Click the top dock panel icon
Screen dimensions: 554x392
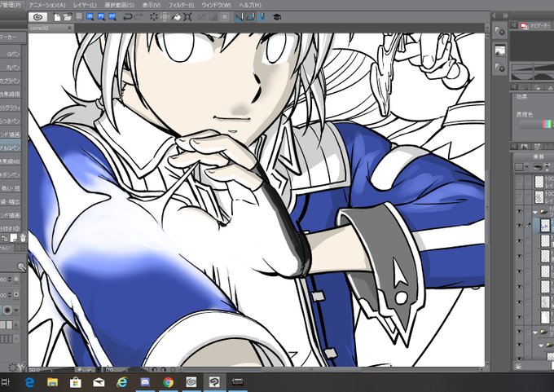pos(499,31)
